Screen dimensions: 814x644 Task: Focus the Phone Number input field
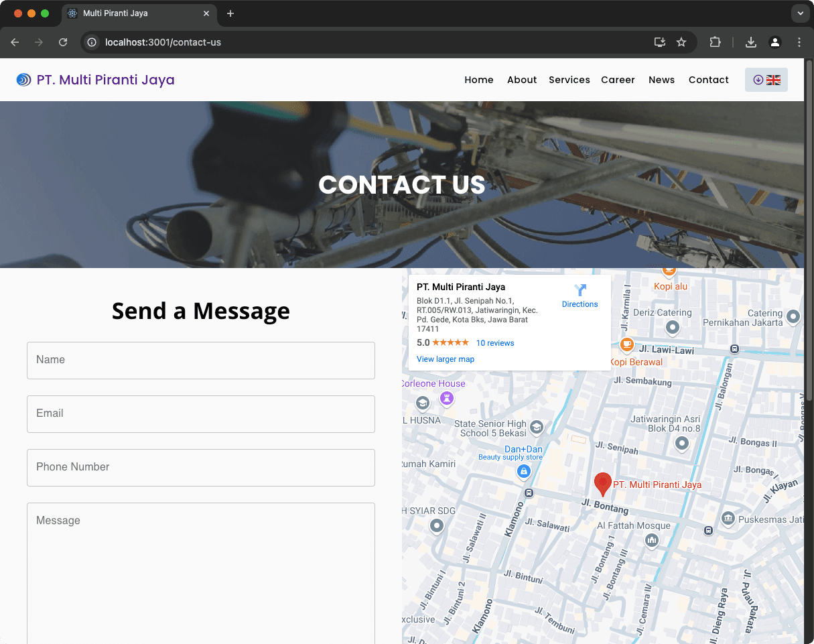(x=201, y=468)
